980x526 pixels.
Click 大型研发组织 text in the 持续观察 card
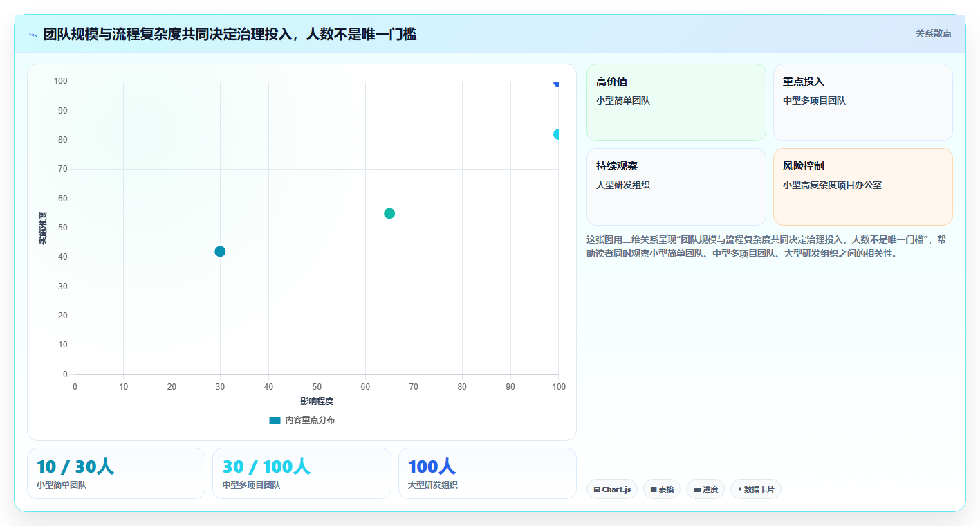tap(623, 185)
